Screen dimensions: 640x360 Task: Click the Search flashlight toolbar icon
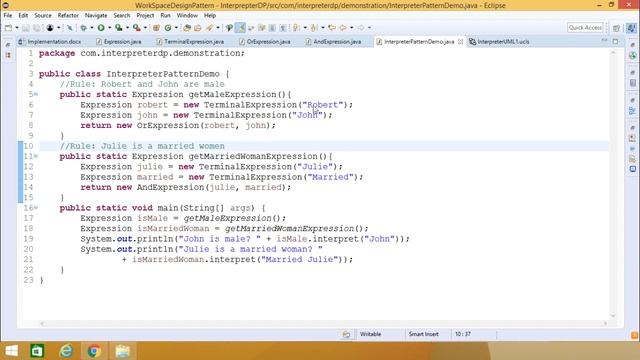pyautogui.click(x=209, y=28)
